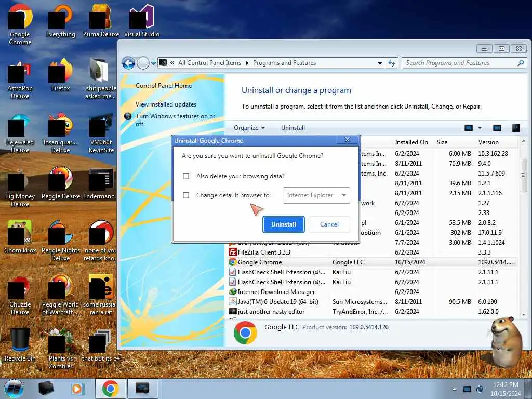This screenshot has width=532, height=399.
Task: Click the program list vertical scrollbar thumb
Action: (x=523, y=175)
